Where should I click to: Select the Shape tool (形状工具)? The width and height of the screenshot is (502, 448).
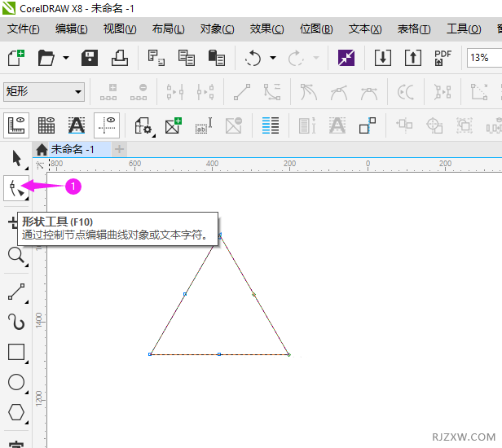15,189
